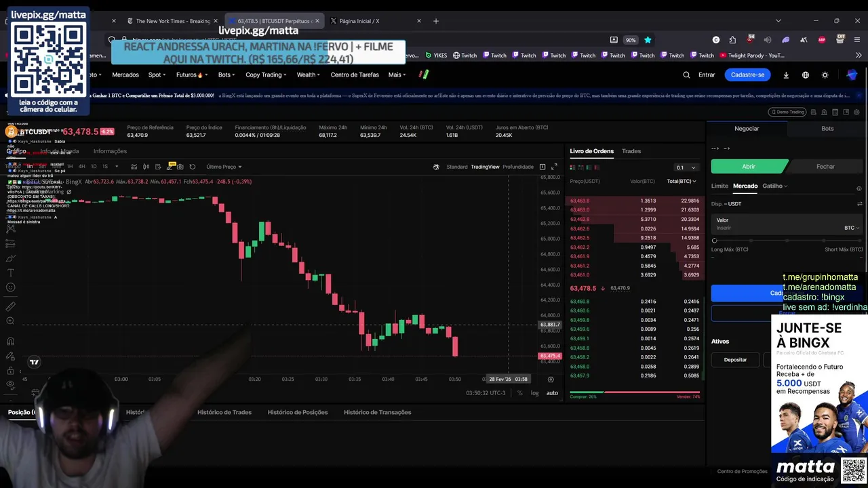Select the both-sides order book view icon

pos(572,167)
